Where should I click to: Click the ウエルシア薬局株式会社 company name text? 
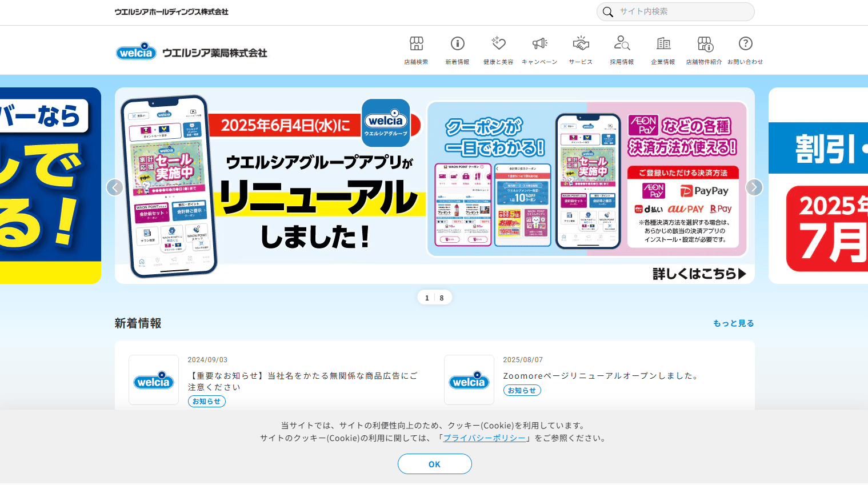tap(215, 53)
